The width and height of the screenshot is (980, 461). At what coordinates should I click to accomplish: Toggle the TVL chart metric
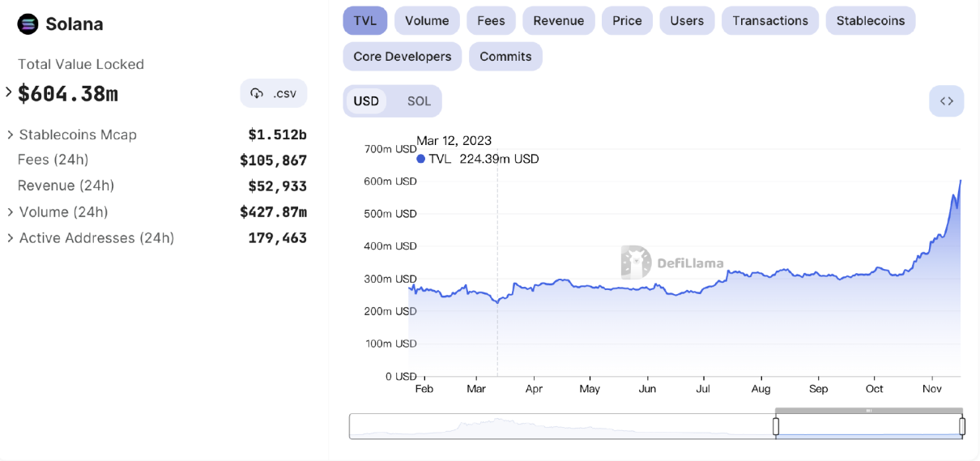365,21
